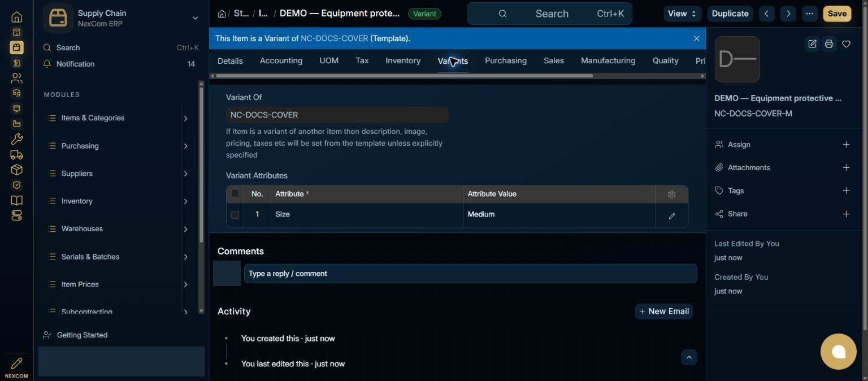Screen dimensions: 868x381
Task: Click the edit pencil icon in sidebar panel
Action: (812, 44)
